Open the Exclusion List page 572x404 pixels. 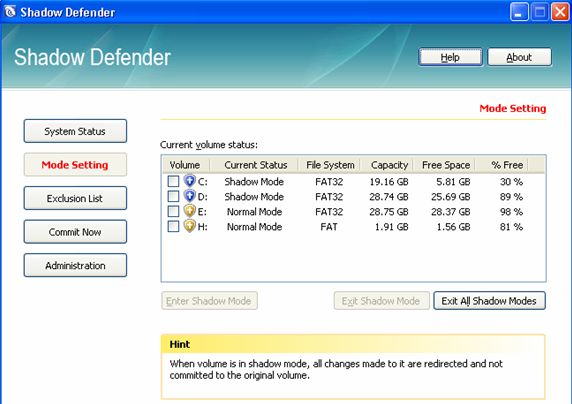tap(75, 198)
